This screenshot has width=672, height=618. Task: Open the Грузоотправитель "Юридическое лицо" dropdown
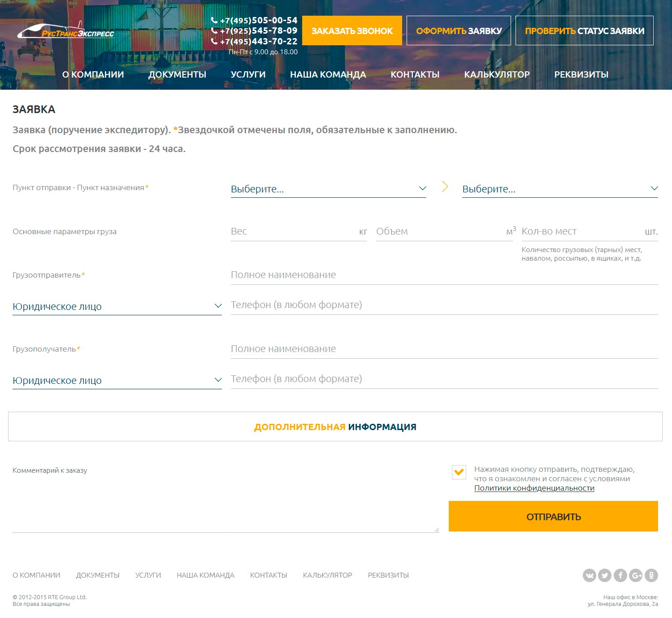(117, 306)
